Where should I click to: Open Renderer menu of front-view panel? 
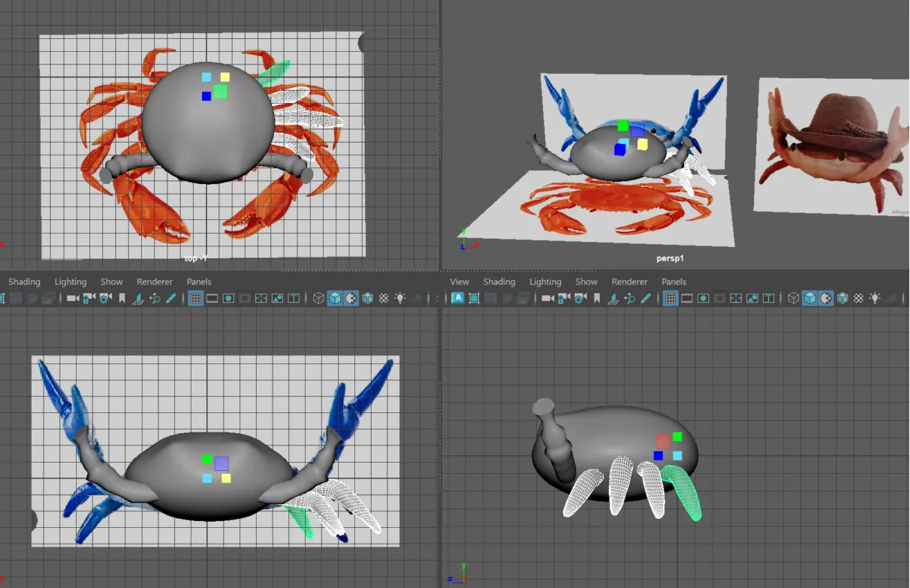pos(155,282)
